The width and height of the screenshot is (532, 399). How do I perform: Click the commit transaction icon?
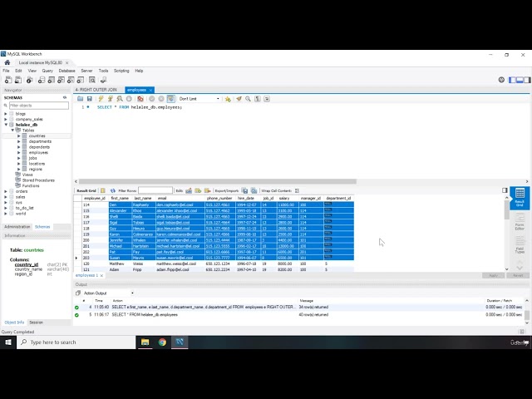click(151, 99)
